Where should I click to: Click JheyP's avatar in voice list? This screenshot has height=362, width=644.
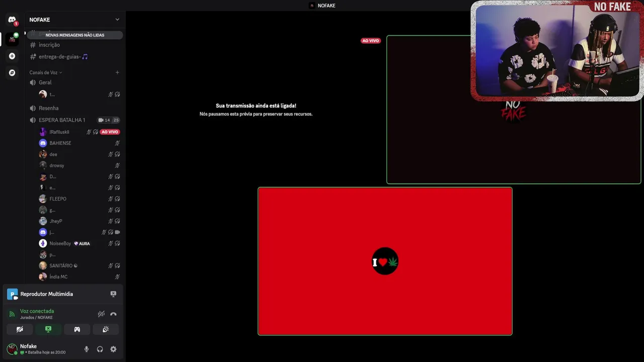point(43,221)
